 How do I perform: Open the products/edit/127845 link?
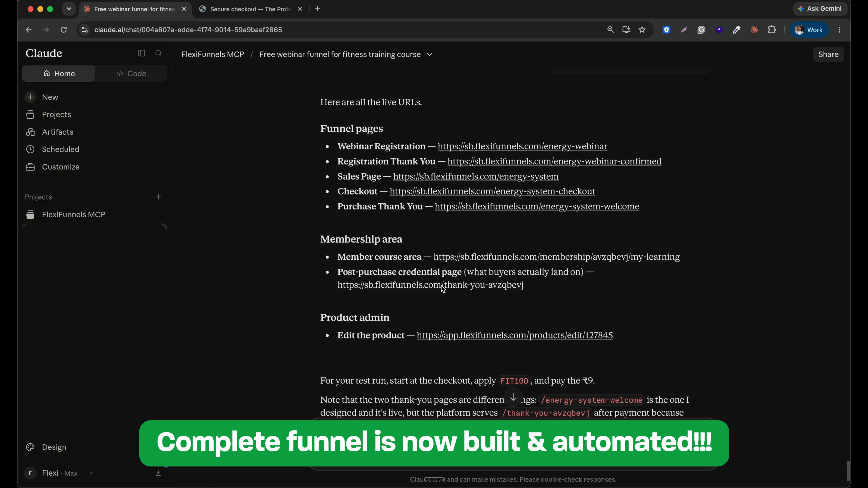tap(514, 335)
